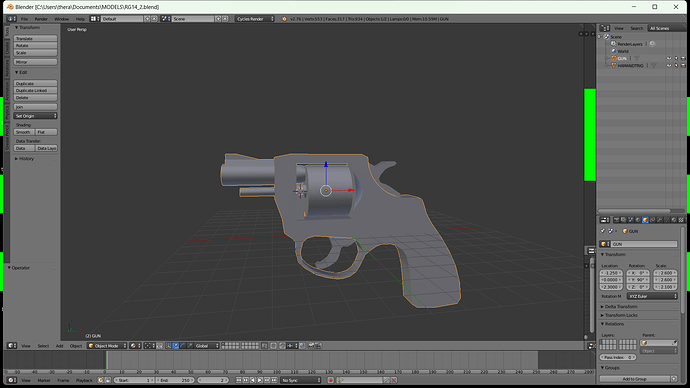690x388 pixels.
Task: Open the Render tab in Properties
Action: click(617, 220)
